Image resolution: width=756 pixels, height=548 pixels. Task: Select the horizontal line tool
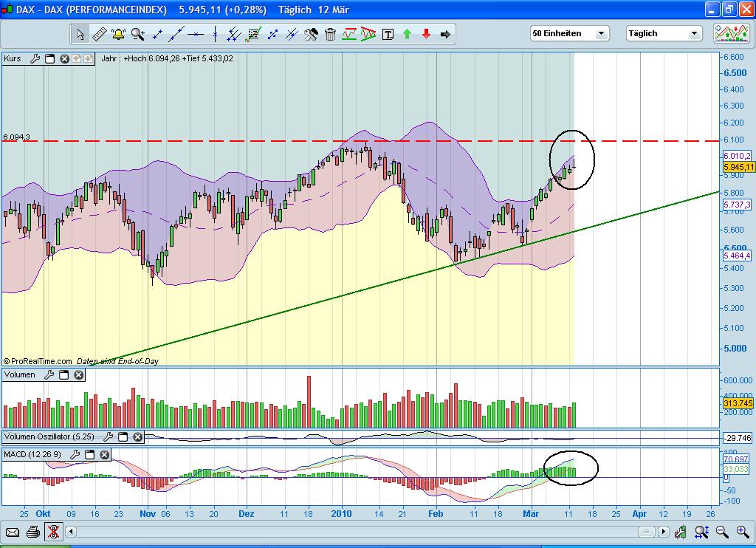click(x=196, y=34)
